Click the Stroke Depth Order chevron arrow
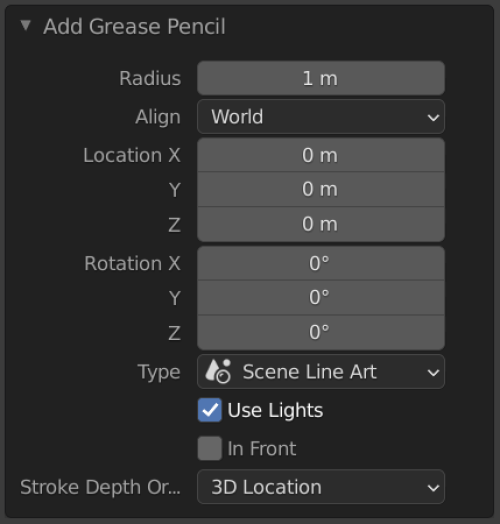 (433, 488)
